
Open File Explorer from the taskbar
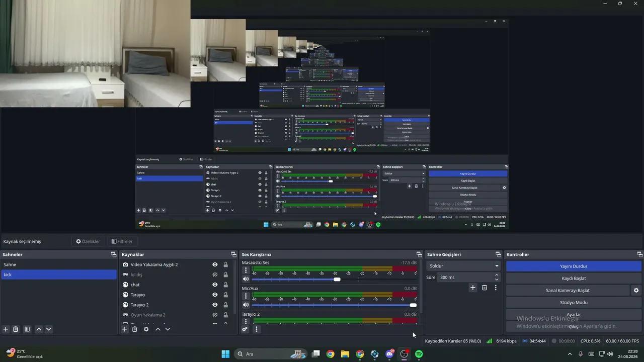tap(345, 354)
